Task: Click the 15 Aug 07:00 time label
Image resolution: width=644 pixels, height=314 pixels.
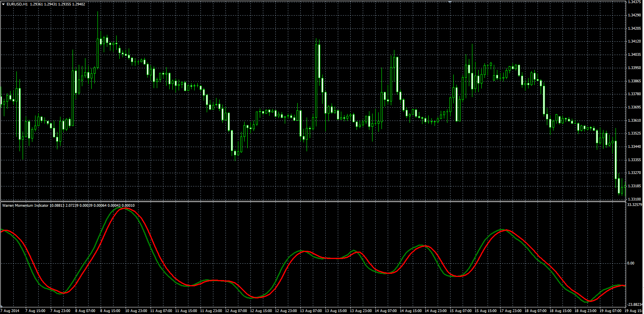Action: click(461, 311)
